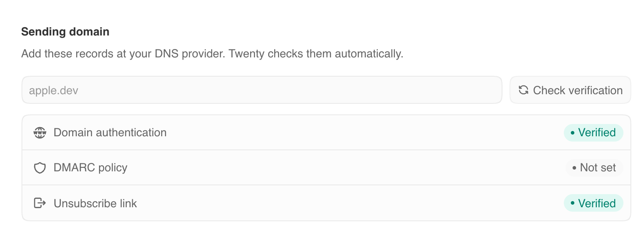The height and width of the screenshot is (241, 644).
Task: Click the Not set status badge for DMARC
Action: pos(594,168)
